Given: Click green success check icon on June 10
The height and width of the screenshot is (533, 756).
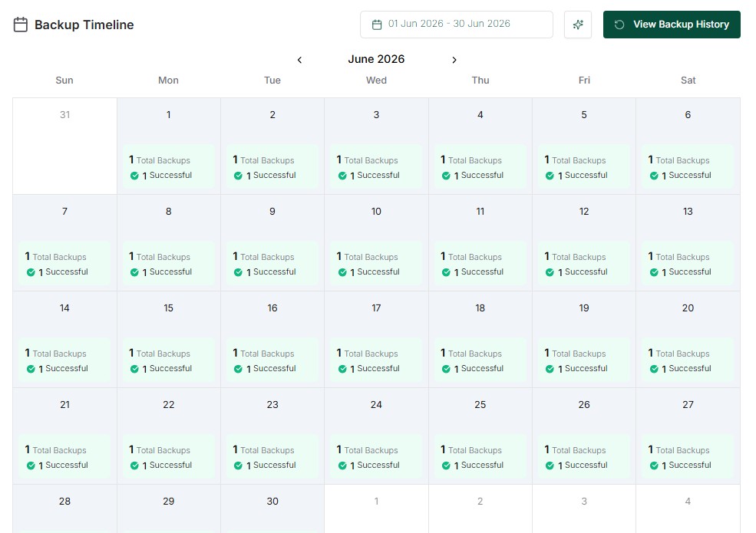Looking at the screenshot, I should [x=342, y=272].
